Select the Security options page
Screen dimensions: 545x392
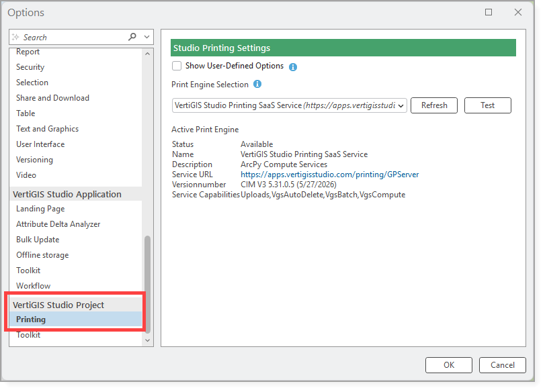coord(30,67)
